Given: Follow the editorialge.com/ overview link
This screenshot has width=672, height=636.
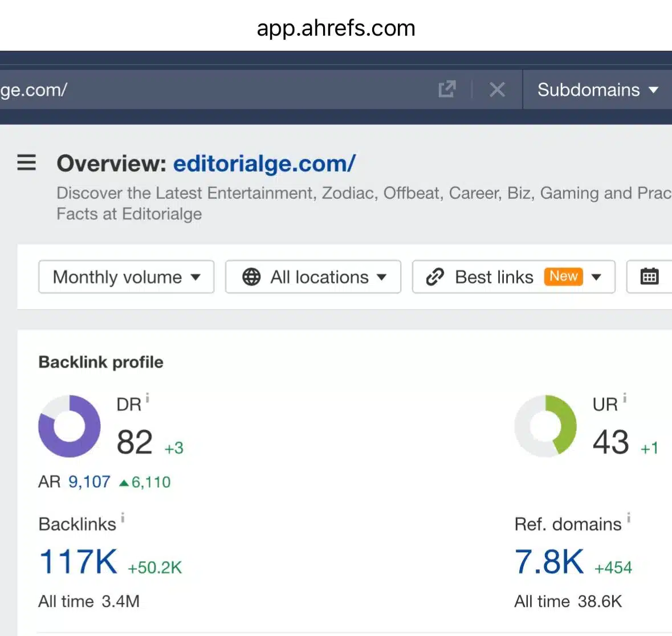Looking at the screenshot, I should [264, 164].
